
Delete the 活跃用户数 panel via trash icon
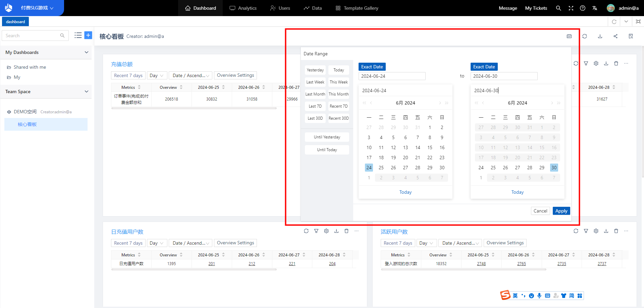coord(616,231)
